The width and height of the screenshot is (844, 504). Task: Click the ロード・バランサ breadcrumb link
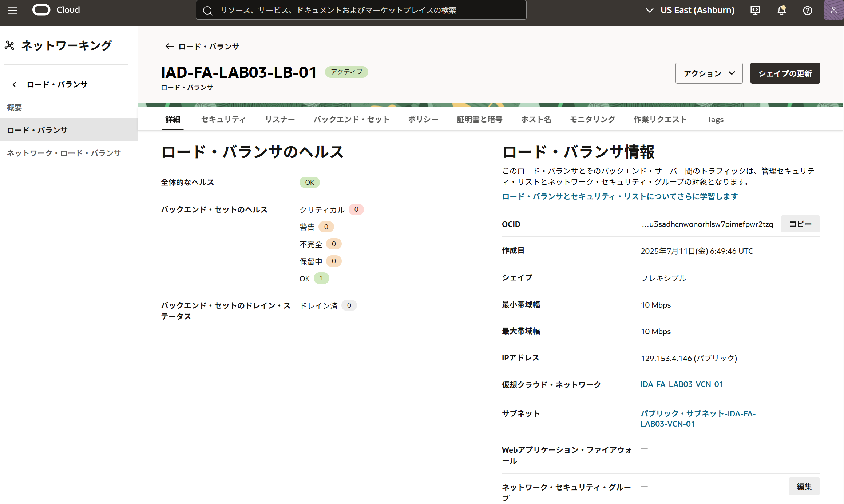point(209,46)
